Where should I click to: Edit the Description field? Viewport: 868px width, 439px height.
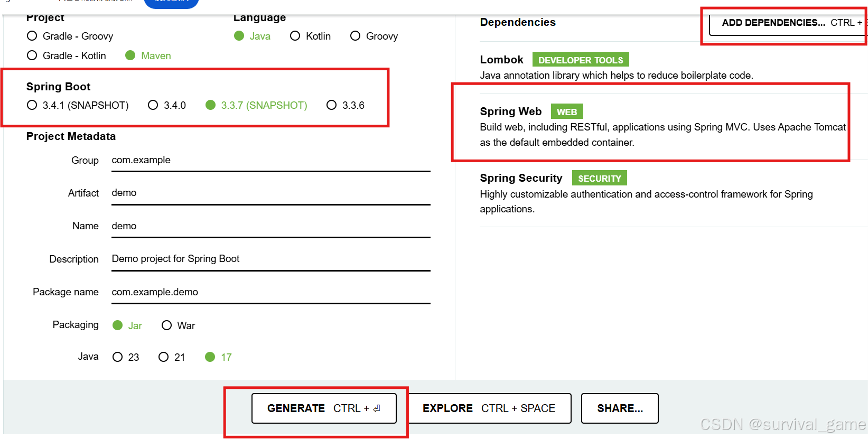tap(271, 259)
